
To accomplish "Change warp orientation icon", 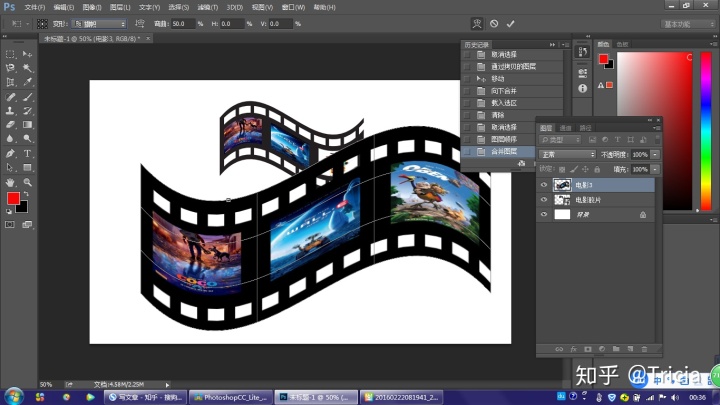I will [x=140, y=24].
